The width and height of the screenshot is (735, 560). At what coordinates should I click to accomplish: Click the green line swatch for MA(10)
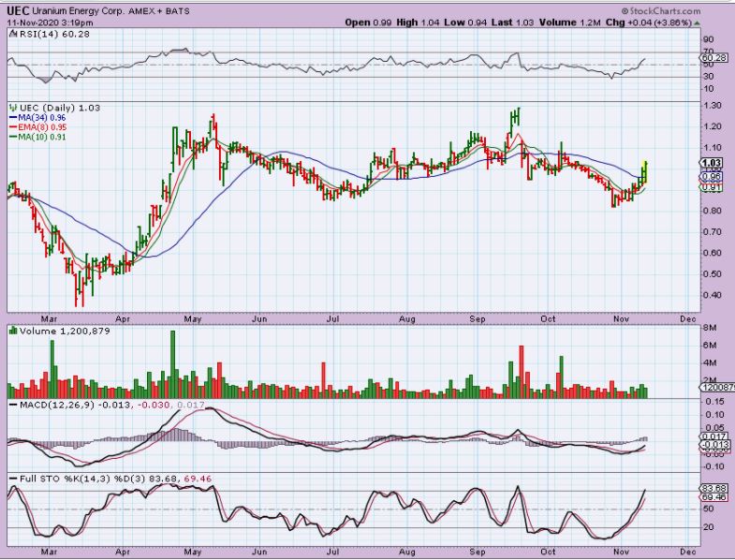(x=13, y=137)
